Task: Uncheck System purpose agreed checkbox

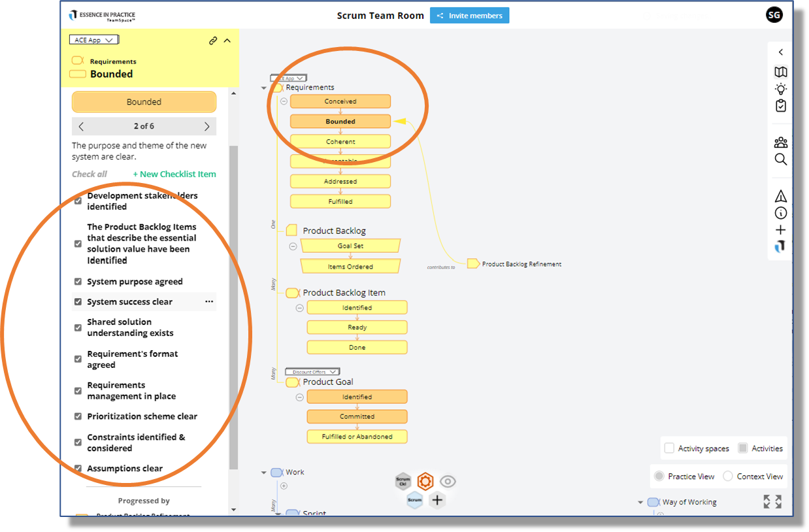Action: click(x=78, y=282)
